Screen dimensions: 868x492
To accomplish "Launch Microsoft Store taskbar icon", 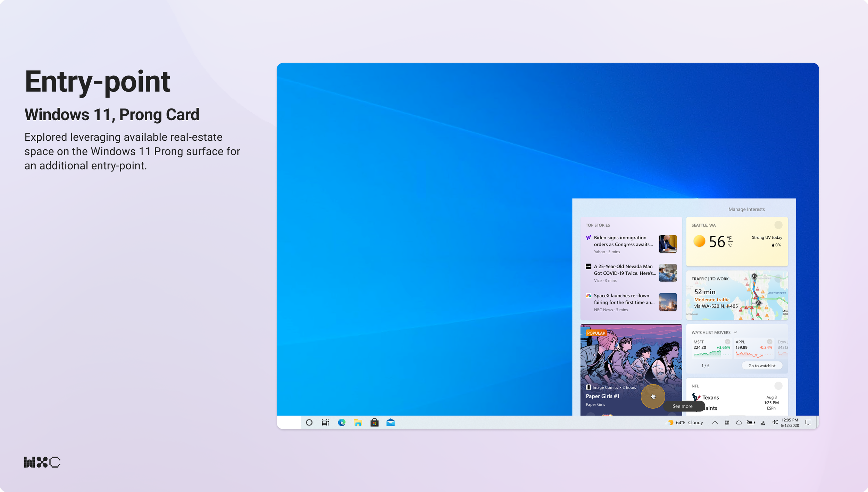I will click(374, 423).
